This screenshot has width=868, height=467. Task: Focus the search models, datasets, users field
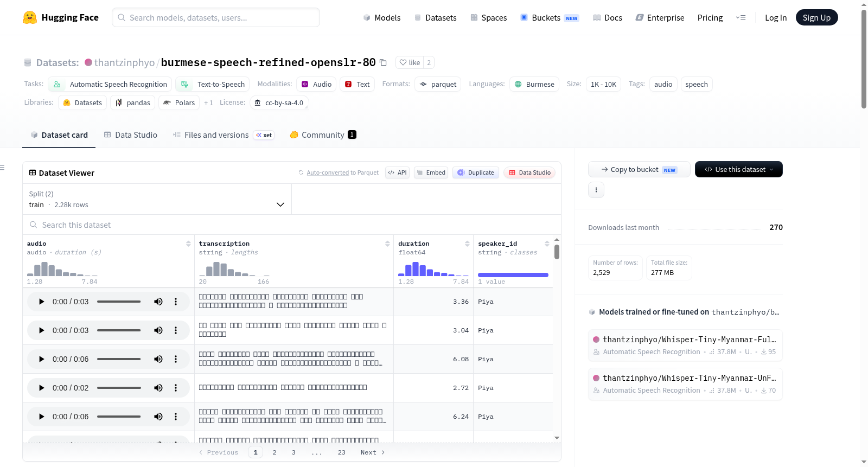(216, 17)
